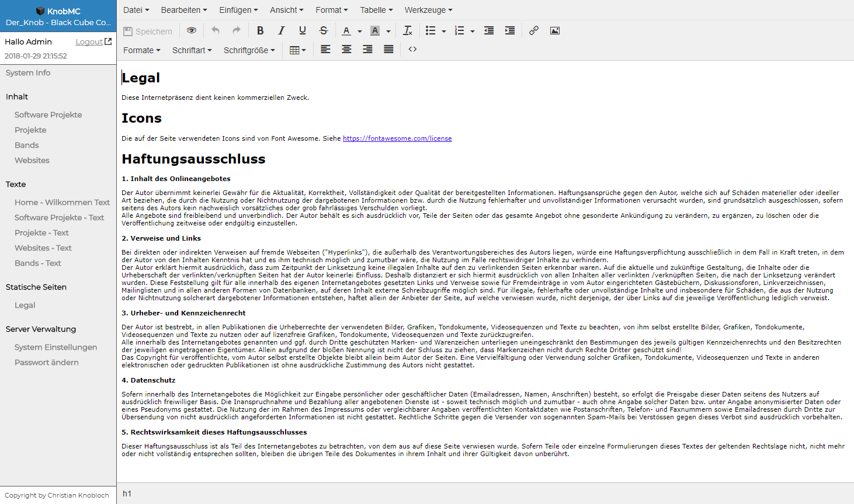Viewport: 854px width, 504px height.
Task: Click the Speichern save button
Action: tap(148, 31)
